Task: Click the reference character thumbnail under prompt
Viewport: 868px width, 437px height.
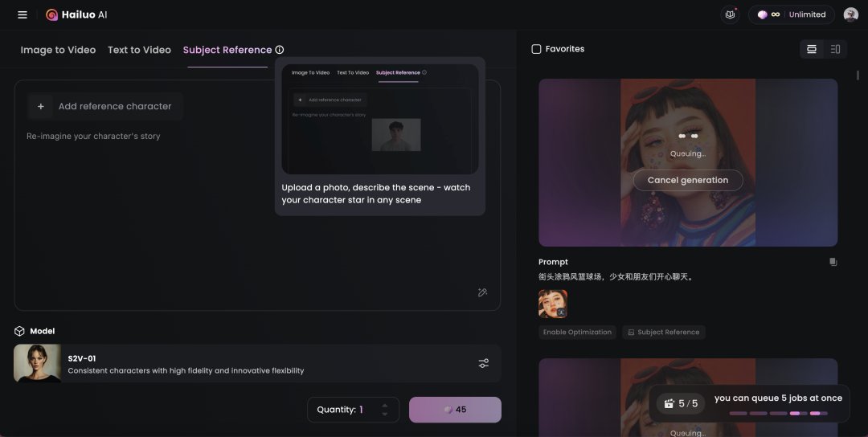Action: coord(553,304)
